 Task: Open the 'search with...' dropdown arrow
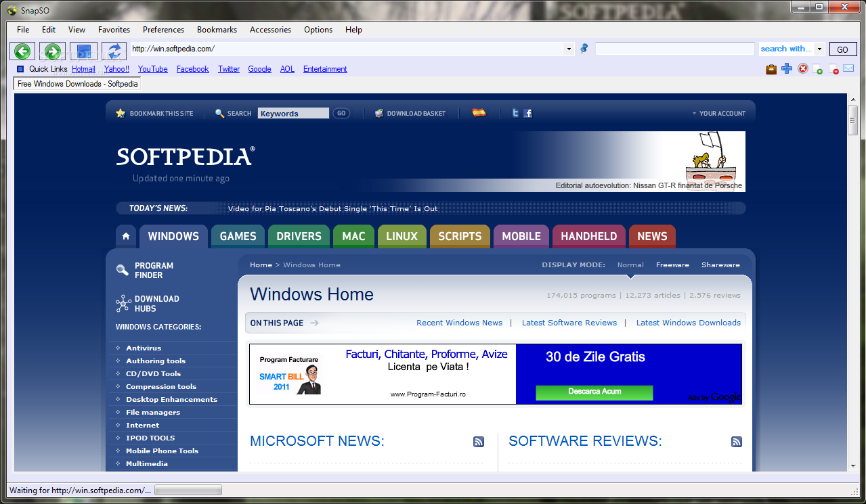coord(819,49)
